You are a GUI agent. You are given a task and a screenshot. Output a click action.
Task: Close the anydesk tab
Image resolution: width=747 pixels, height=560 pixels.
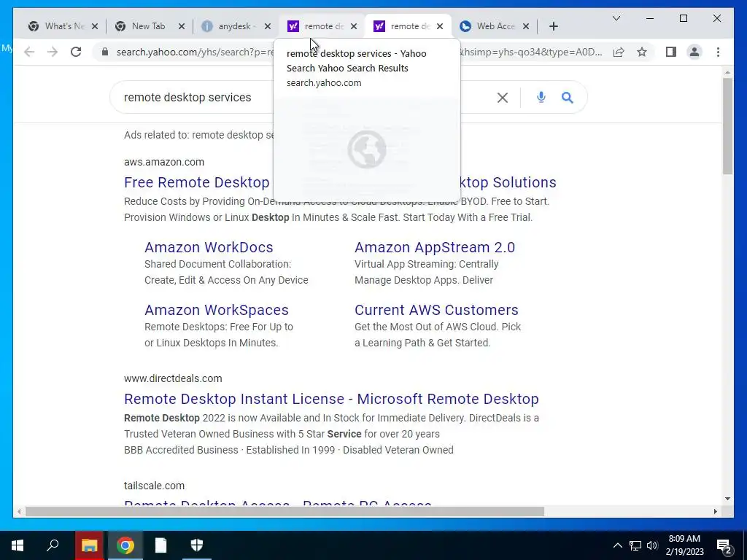tap(268, 26)
